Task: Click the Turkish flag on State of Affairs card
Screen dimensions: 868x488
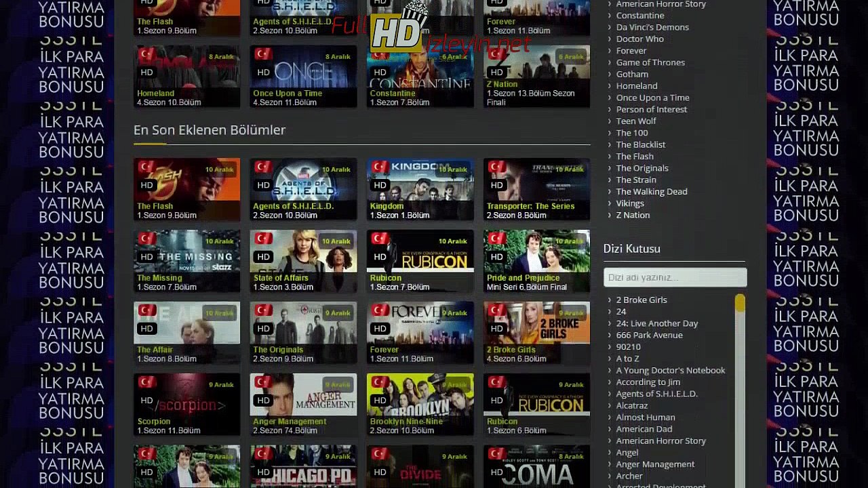Action: point(263,239)
